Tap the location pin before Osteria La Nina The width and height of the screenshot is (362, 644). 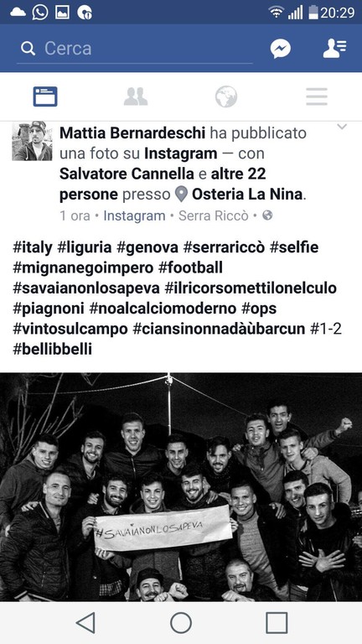181,195
